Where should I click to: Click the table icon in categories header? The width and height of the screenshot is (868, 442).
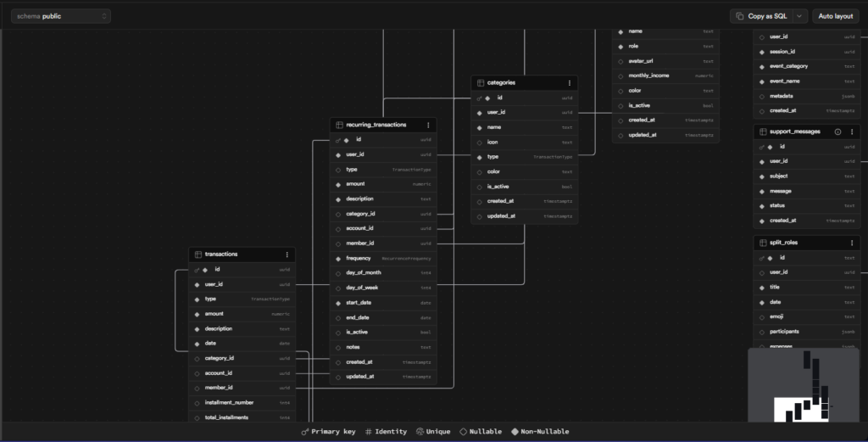click(481, 83)
